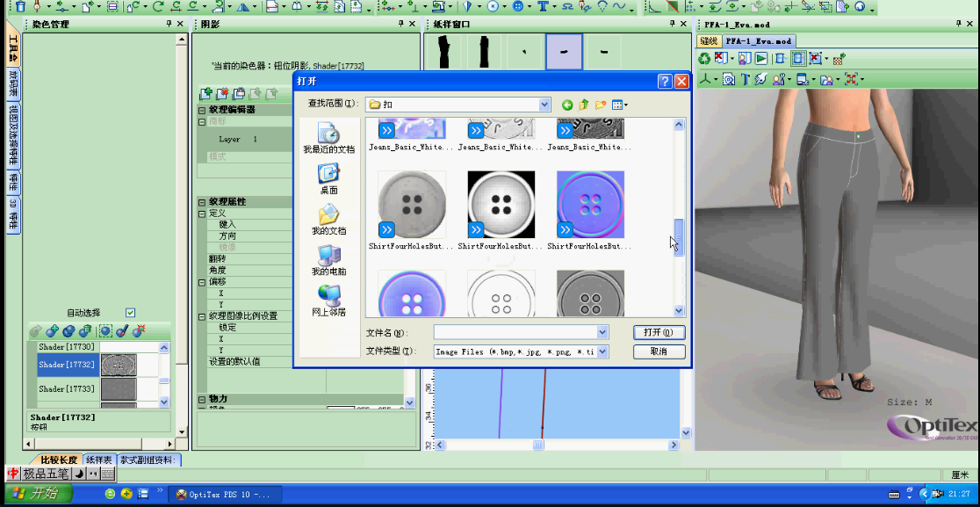The height and width of the screenshot is (507, 980).
Task: Click the 取消 cancel button
Action: 658,351
